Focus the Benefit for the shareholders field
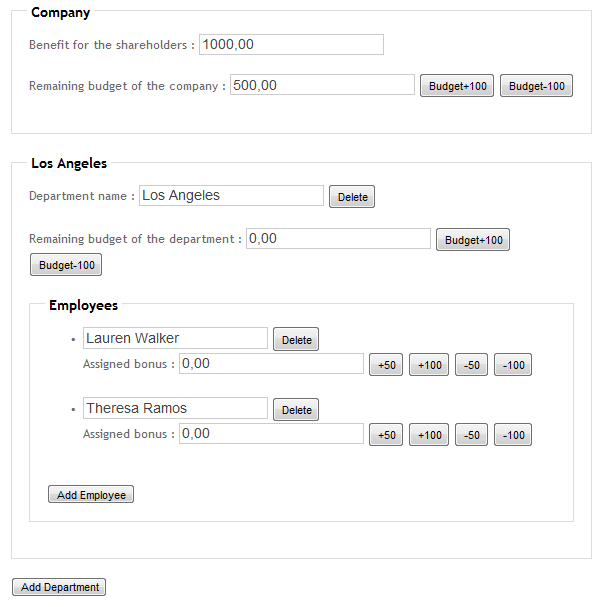Screen dimensions: 606x607 click(x=292, y=45)
